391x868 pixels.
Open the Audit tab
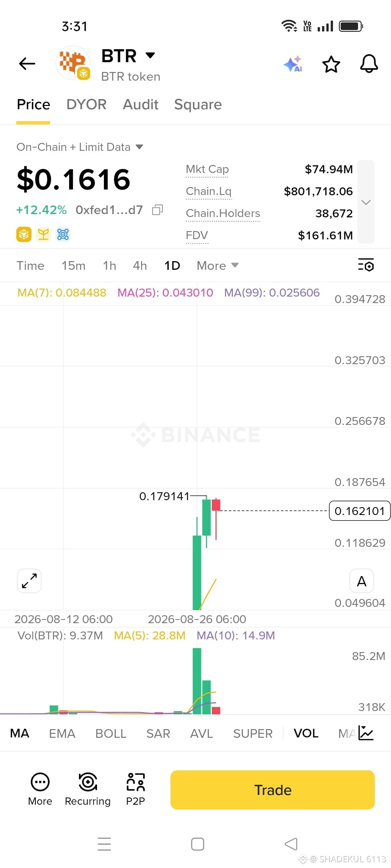(140, 105)
